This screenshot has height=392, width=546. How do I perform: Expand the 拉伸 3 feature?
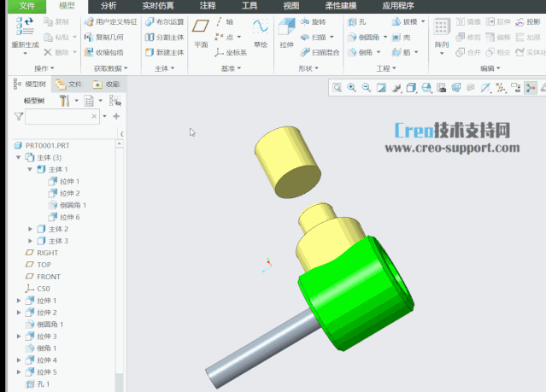tap(19, 336)
